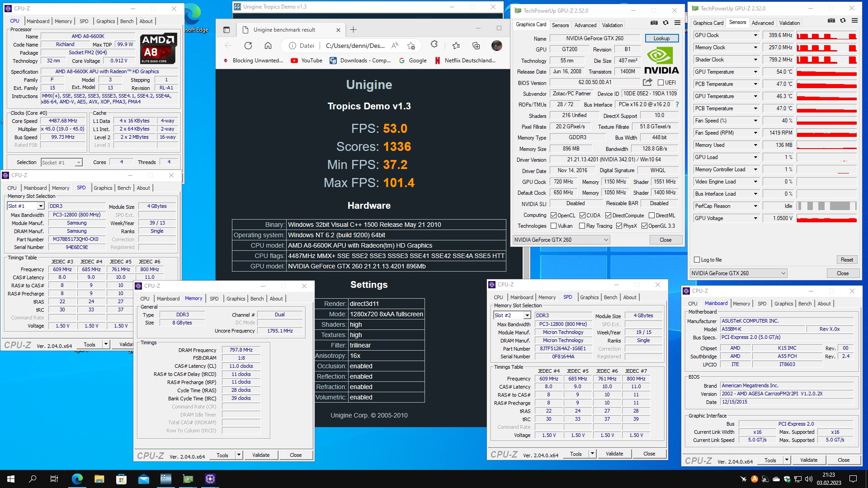Open Memory Clock sensor dropdown
Viewport: 868px width, 488px height.
click(x=755, y=47)
